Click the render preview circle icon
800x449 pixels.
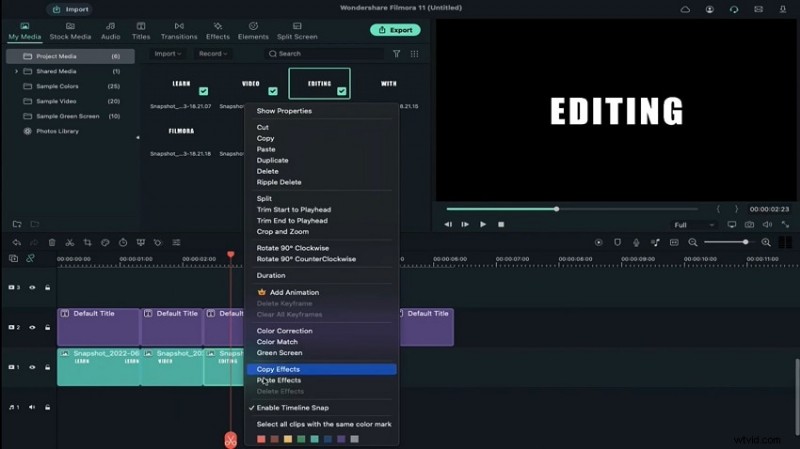598,243
